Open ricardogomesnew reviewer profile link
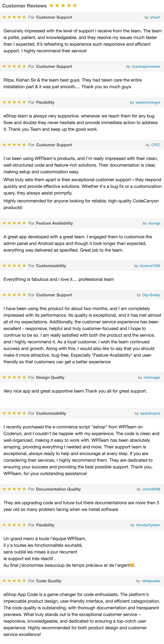 (x=146, y=67)
